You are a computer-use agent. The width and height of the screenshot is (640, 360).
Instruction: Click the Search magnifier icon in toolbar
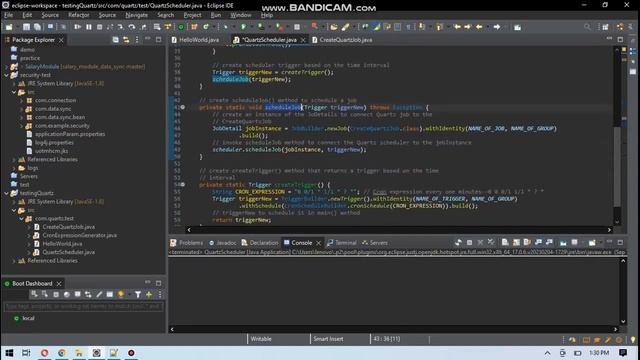click(x=587, y=27)
